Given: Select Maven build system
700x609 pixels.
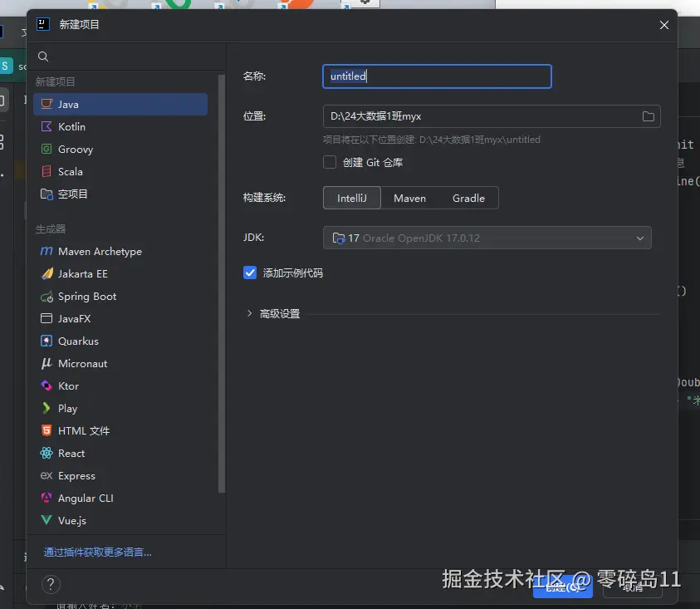Looking at the screenshot, I should tap(410, 198).
